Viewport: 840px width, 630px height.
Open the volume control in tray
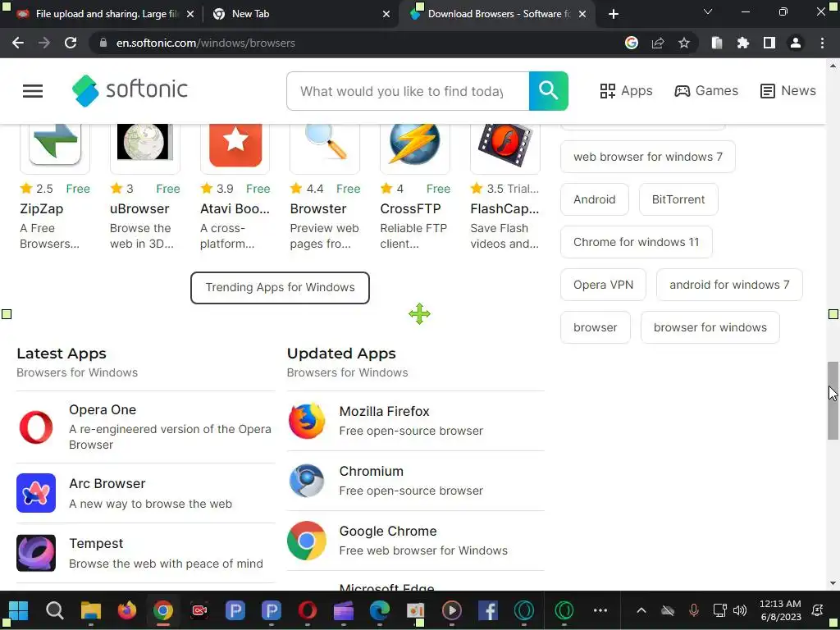(740, 610)
